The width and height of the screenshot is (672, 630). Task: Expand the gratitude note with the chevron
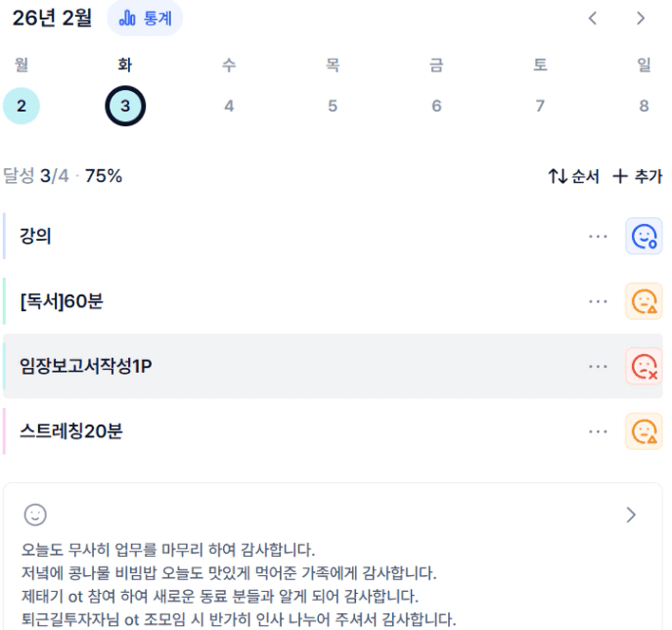point(631,515)
